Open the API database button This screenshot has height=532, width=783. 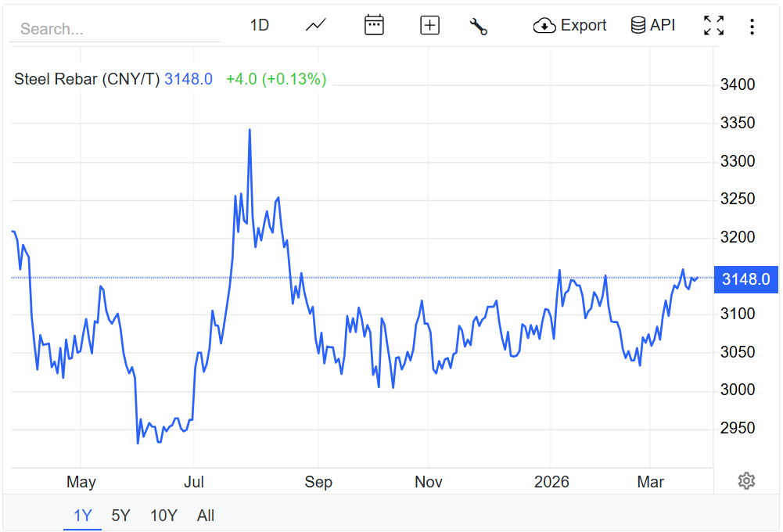[652, 25]
